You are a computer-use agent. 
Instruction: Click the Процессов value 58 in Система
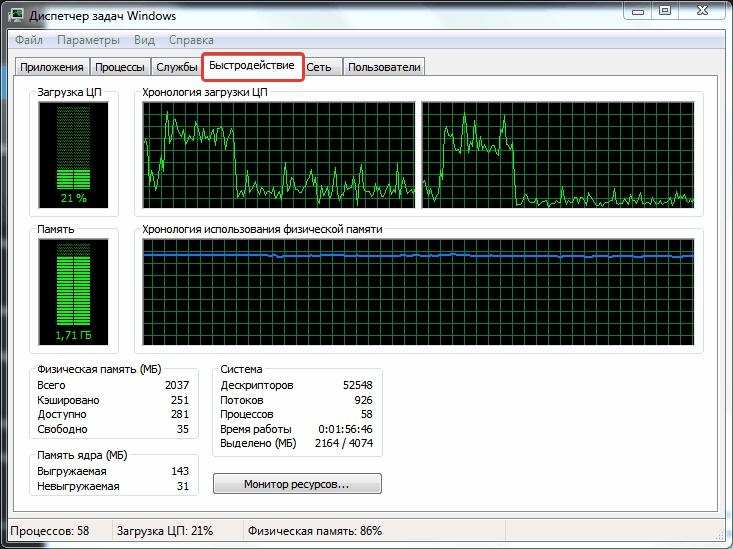(366, 414)
